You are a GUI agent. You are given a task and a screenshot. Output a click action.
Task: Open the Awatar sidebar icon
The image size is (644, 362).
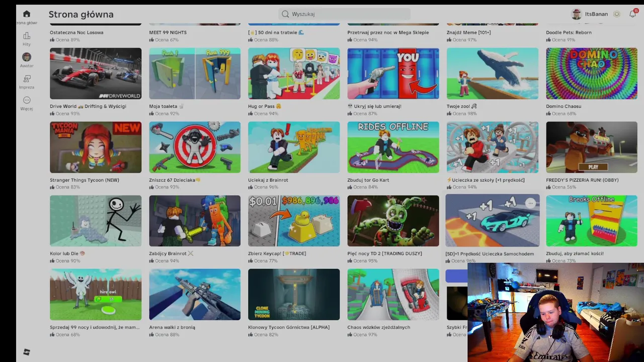[x=27, y=57]
